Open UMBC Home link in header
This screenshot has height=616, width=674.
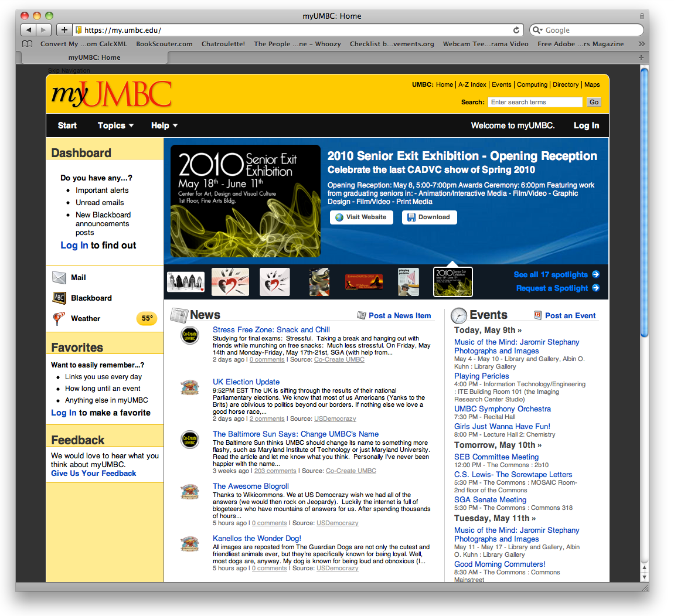444,84
